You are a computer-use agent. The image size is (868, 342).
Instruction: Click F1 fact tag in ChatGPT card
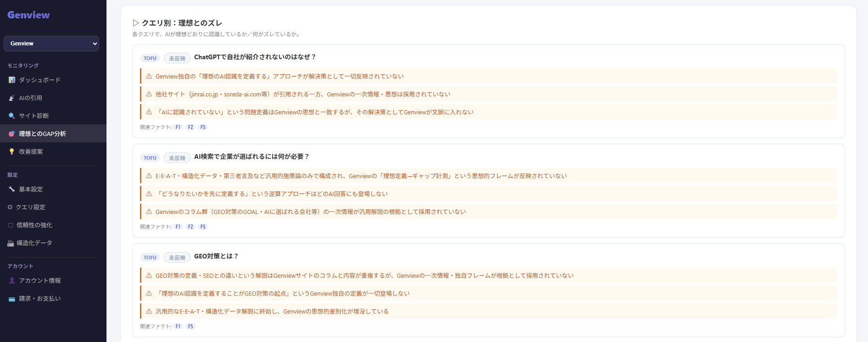tap(178, 127)
